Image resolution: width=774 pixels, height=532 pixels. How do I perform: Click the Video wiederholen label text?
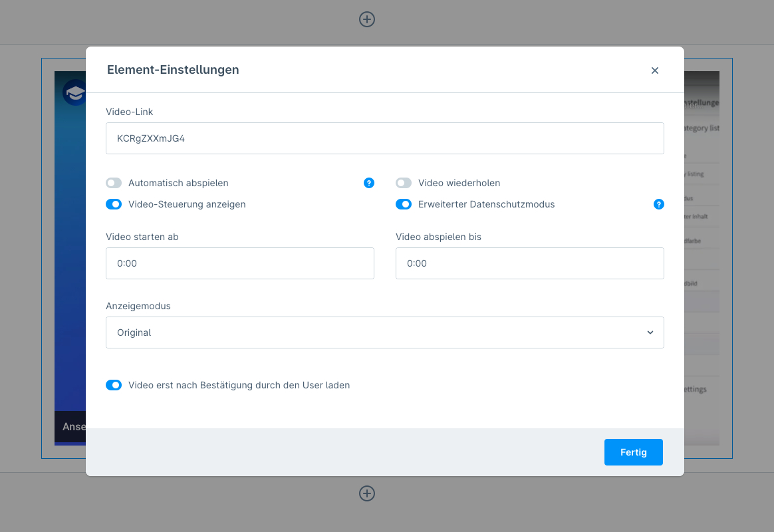pos(459,183)
